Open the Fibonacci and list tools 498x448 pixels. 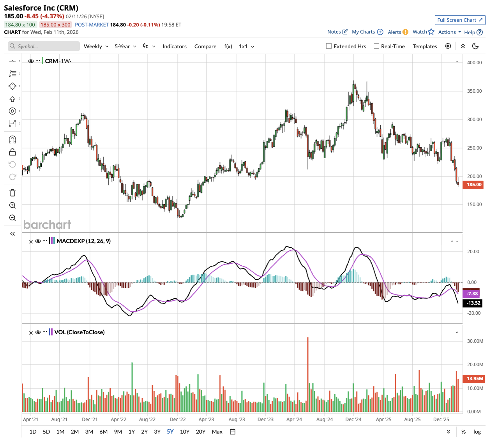[x=12, y=74]
